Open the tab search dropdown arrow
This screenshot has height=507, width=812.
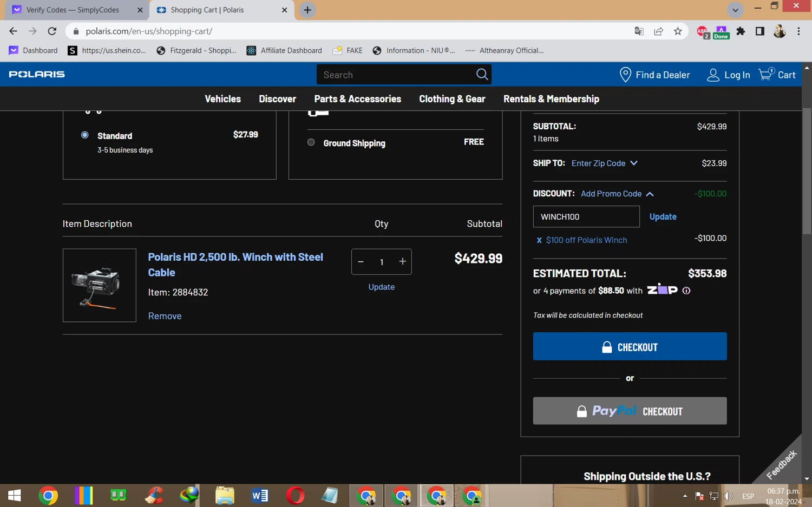click(x=735, y=10)
